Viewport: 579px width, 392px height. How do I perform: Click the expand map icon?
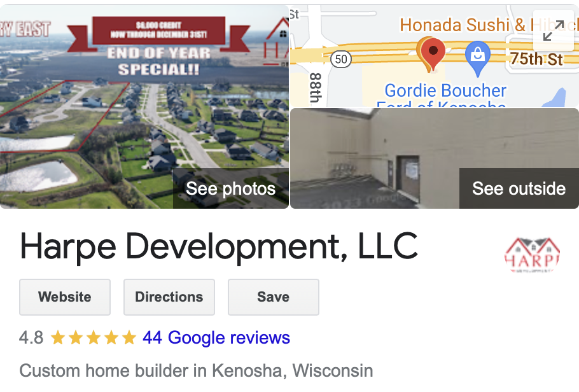(x=553, y=31)
